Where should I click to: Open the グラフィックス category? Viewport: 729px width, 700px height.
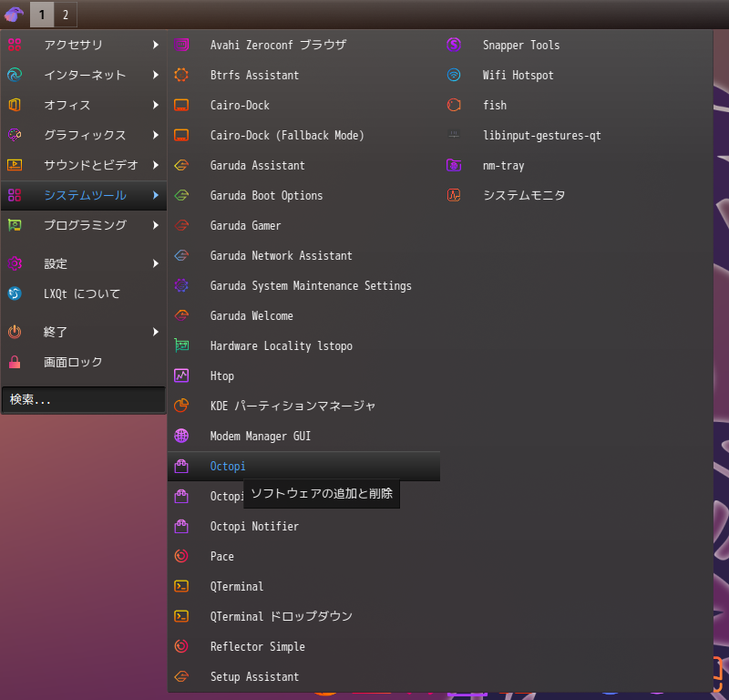(84, 135)
